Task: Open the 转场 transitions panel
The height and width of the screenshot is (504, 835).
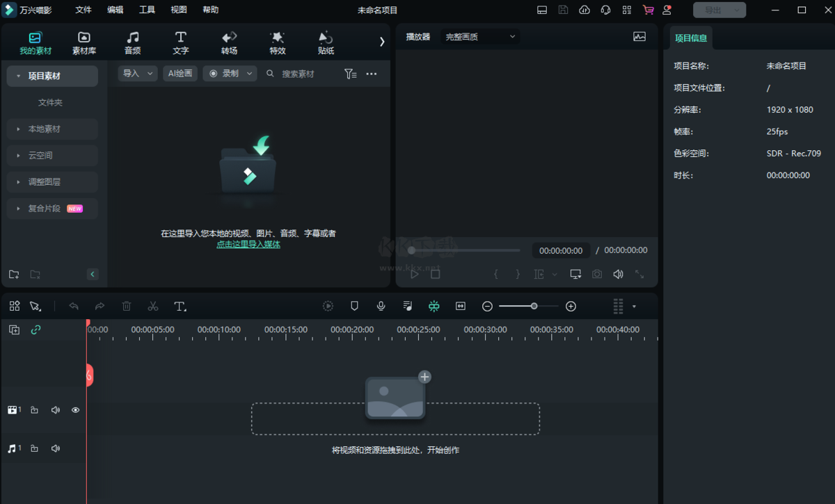Action: (x=229, y=42)
